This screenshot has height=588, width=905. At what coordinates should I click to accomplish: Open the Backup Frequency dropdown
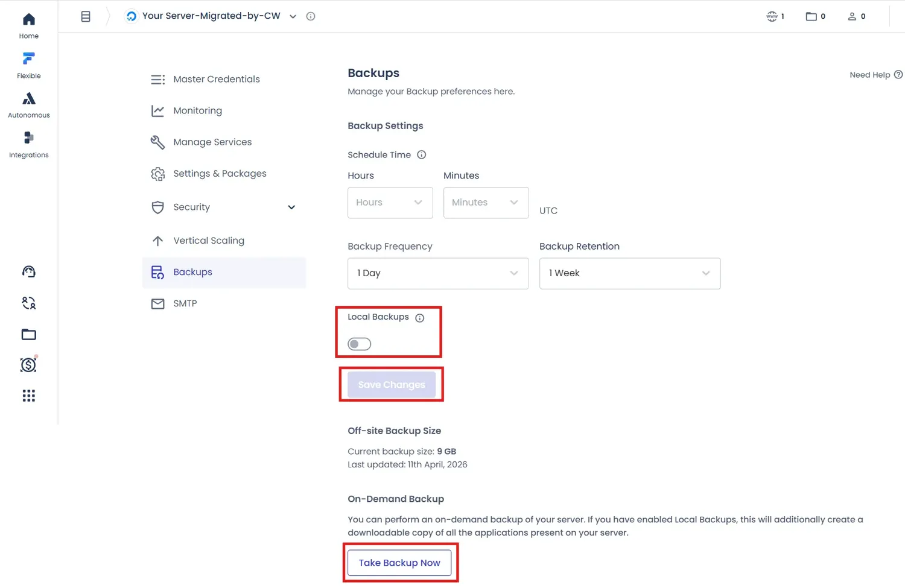(438, 273)
